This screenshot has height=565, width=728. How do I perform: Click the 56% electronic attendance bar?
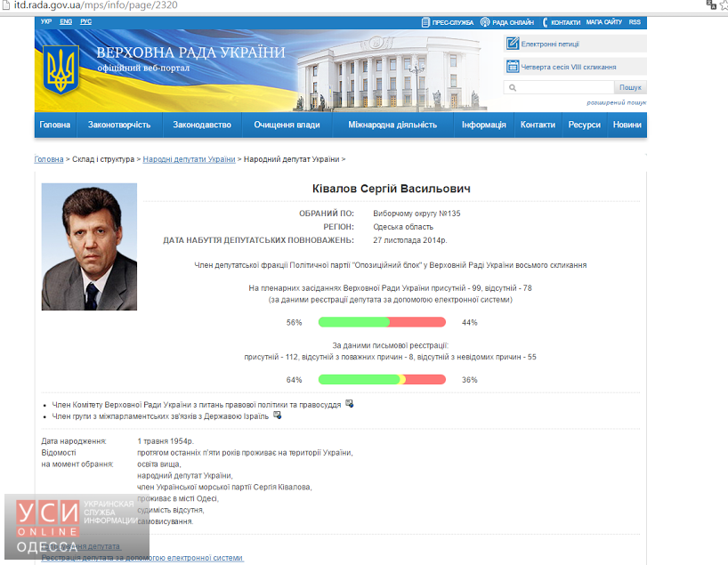pos(382,322)
